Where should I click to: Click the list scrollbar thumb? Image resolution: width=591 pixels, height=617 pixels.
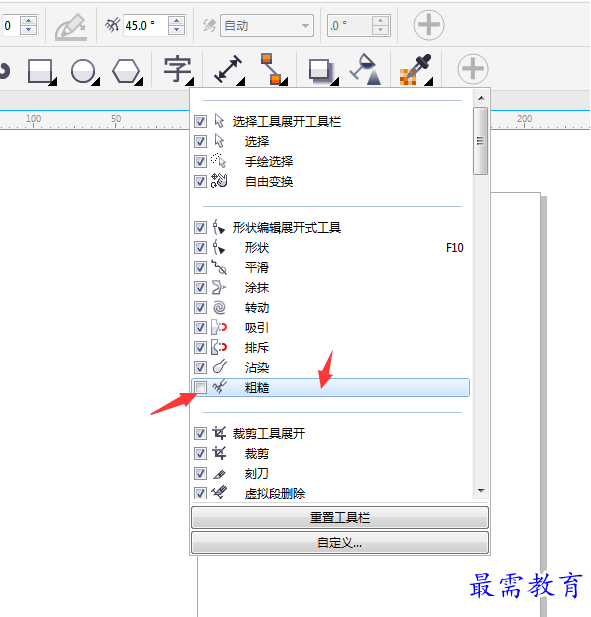coord(480,141)
